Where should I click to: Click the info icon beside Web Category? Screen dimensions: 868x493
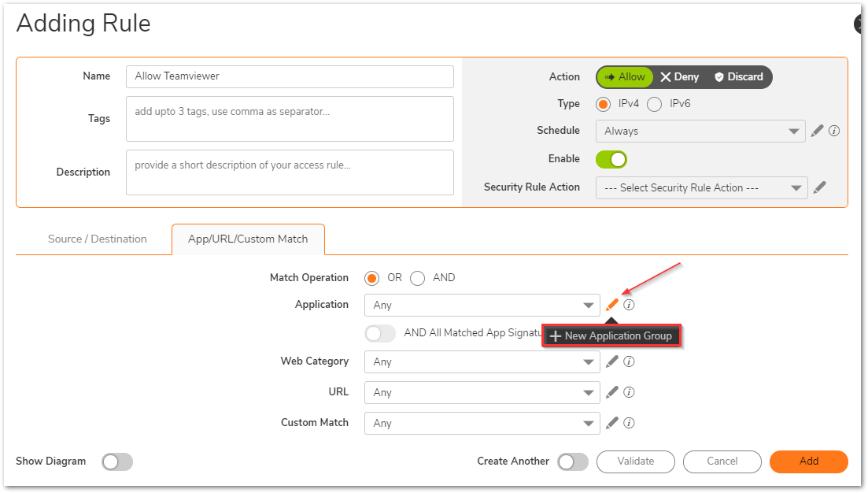tap(629, 361)
